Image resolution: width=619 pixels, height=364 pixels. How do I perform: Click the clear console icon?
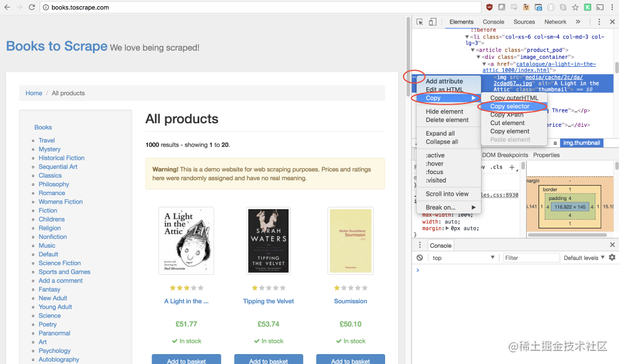pyautogui.click(x=420, y=258)
